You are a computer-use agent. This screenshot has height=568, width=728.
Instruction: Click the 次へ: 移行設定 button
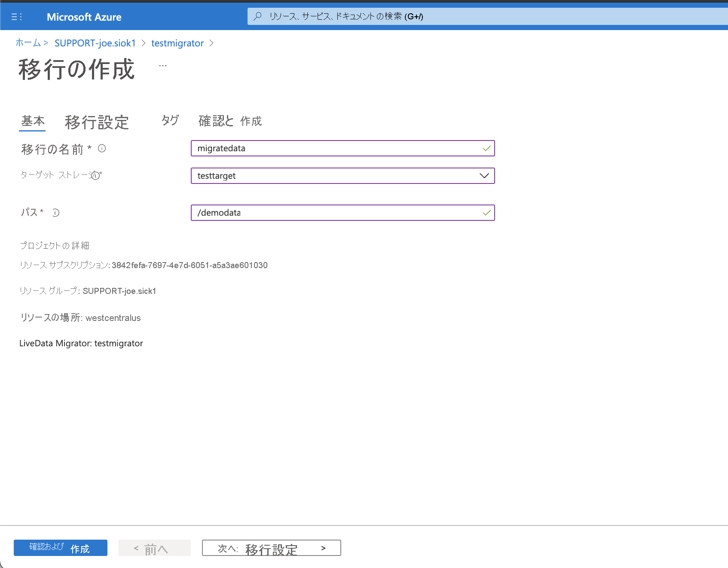271,548
